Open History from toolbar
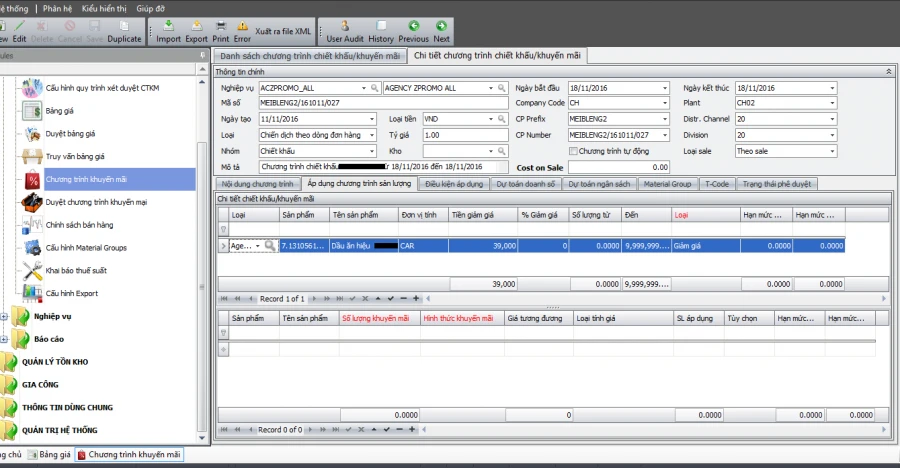 point(381,32)
